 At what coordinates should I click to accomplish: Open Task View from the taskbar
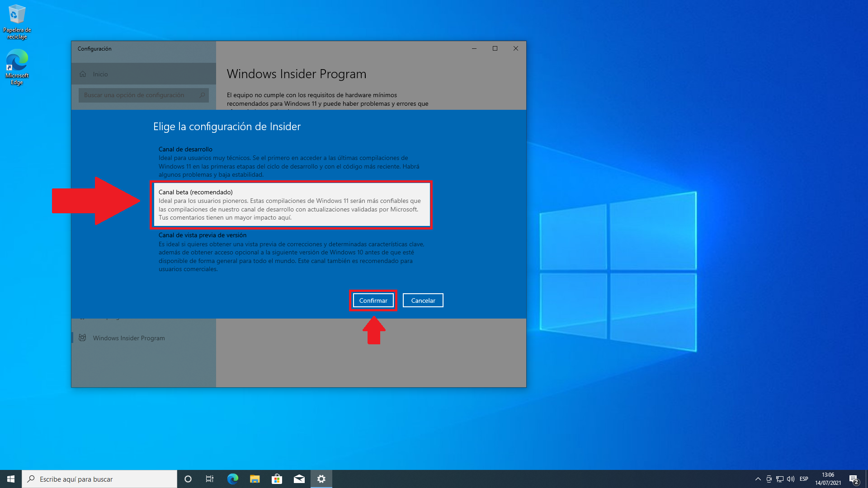pyautogui.click(x=210, y=479)
